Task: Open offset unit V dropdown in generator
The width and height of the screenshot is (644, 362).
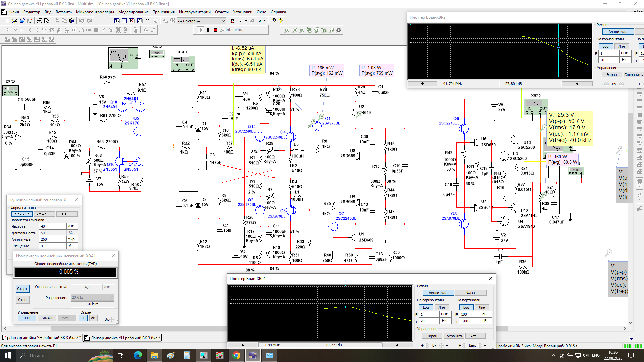Action: 72,246
